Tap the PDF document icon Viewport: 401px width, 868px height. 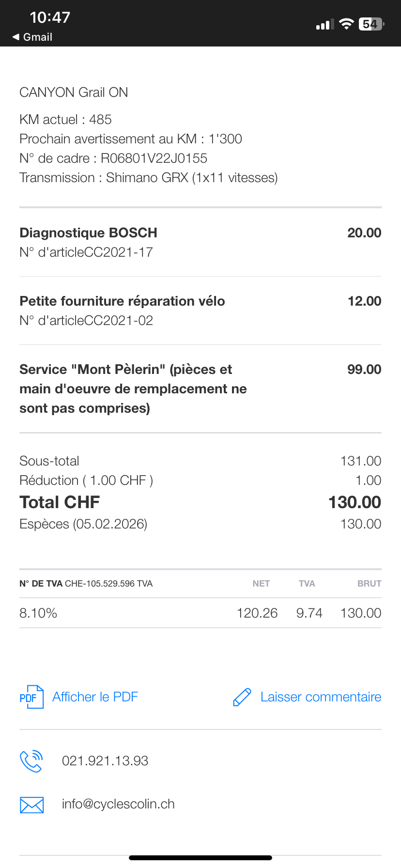click(31, 697)
